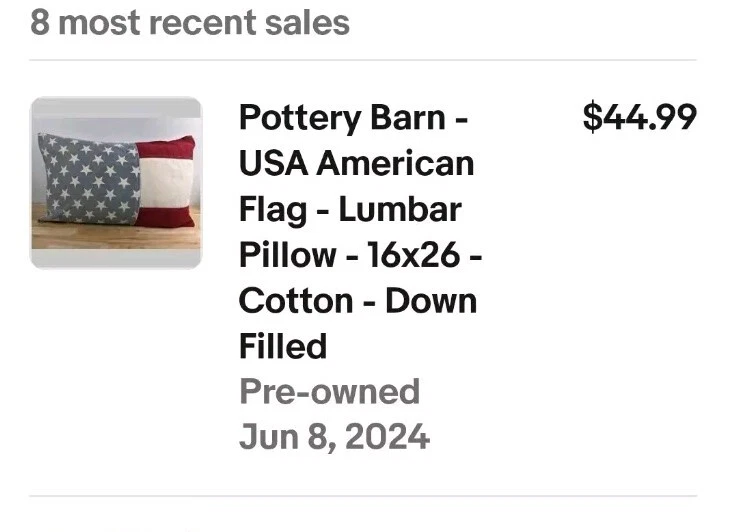Click the '8 most recent sales' heading
Screen dimensions: 731x532
point(190,22)
